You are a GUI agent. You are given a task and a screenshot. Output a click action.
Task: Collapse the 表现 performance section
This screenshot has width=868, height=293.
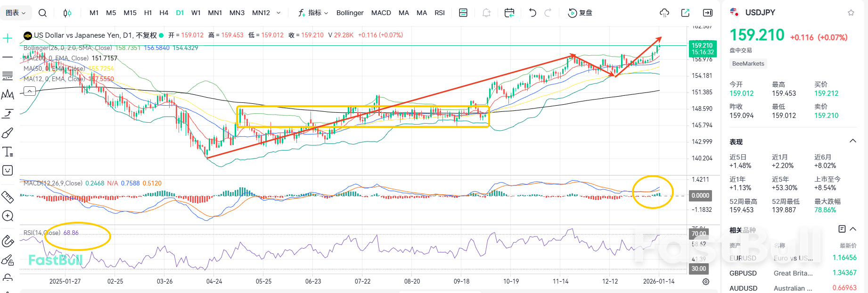coord(852,141)
